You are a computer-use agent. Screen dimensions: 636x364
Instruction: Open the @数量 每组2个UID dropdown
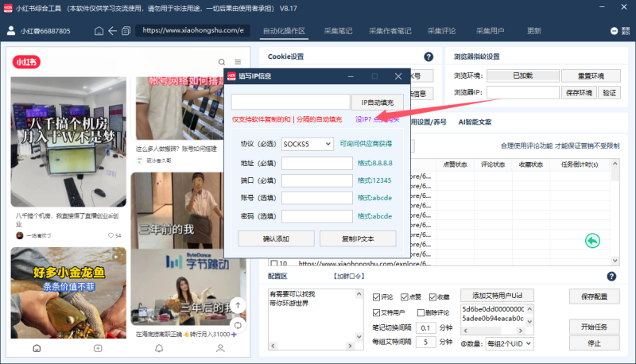pos(510,343)
